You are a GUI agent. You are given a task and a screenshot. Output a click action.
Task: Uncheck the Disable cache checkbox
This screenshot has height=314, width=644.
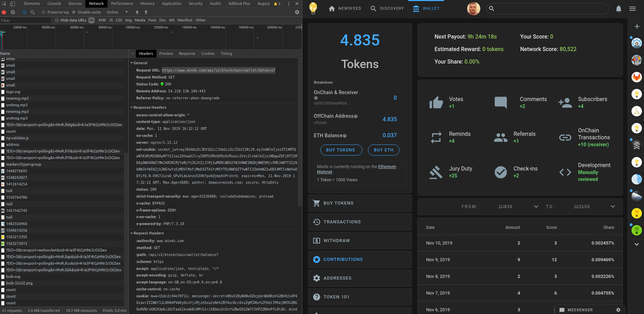pyautogui.click(x=74, y=12)
